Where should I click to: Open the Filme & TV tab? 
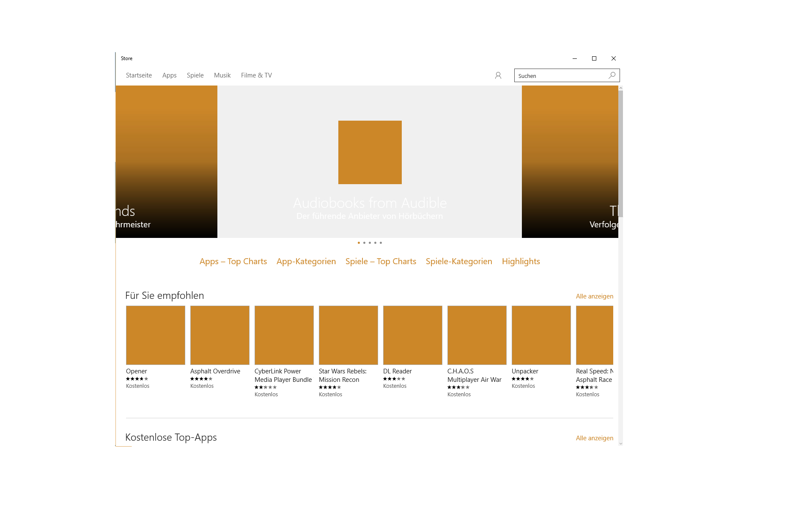click(x=256, y=75)
